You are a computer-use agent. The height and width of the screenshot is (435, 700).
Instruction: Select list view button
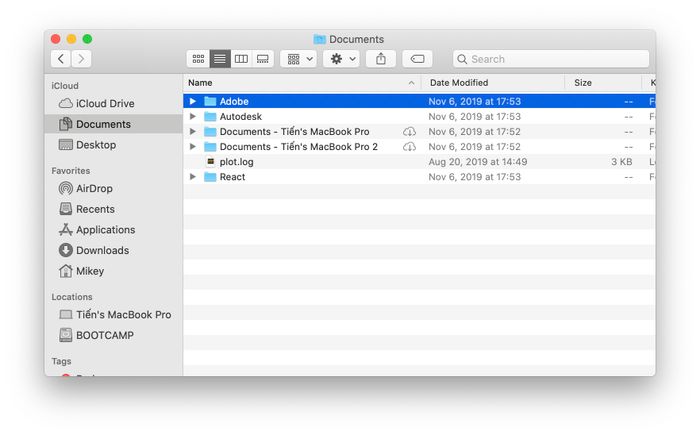click(220, 59)
